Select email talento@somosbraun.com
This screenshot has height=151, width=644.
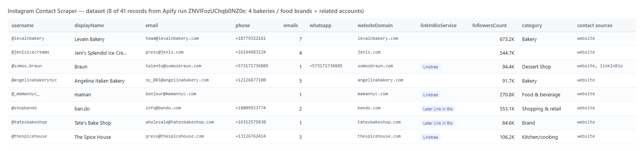[x=173, y=66]
